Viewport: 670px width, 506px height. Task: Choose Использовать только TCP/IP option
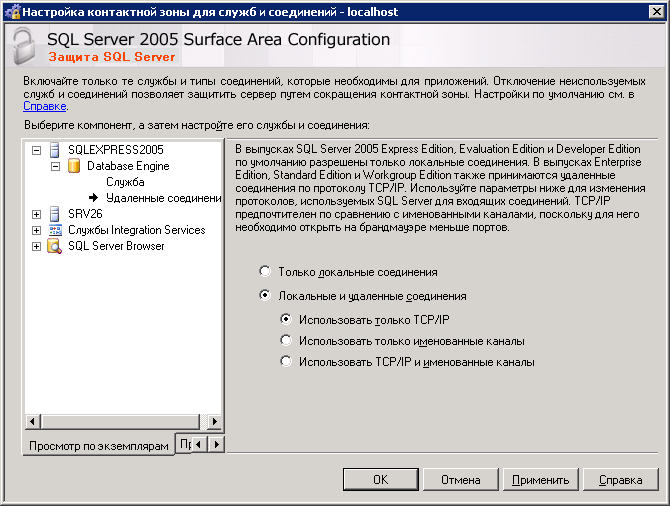286,319
